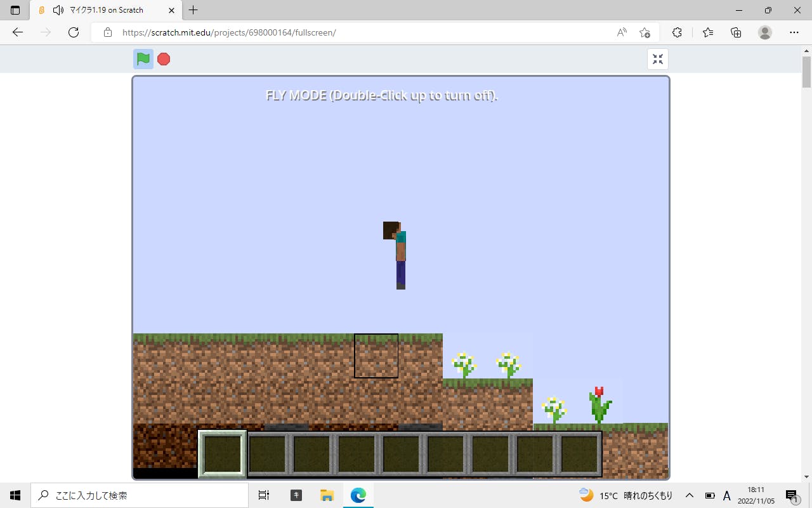Exit fullscreen with the shrink arrows icon
Image resolution: width=812 pixels, height=508 pixels.
point(658,59)
